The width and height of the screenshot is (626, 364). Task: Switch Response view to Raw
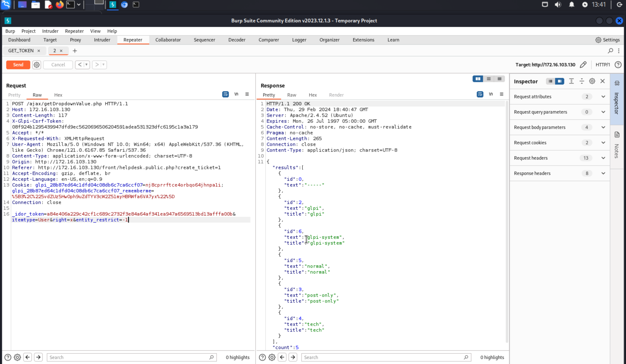click(x=292, y=95)
